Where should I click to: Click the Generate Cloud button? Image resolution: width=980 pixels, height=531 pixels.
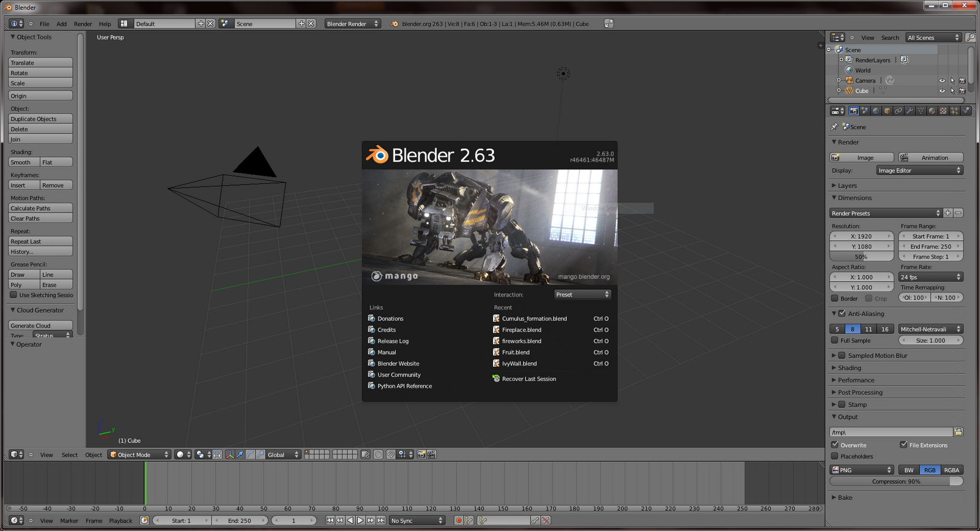tap(40, 325)
